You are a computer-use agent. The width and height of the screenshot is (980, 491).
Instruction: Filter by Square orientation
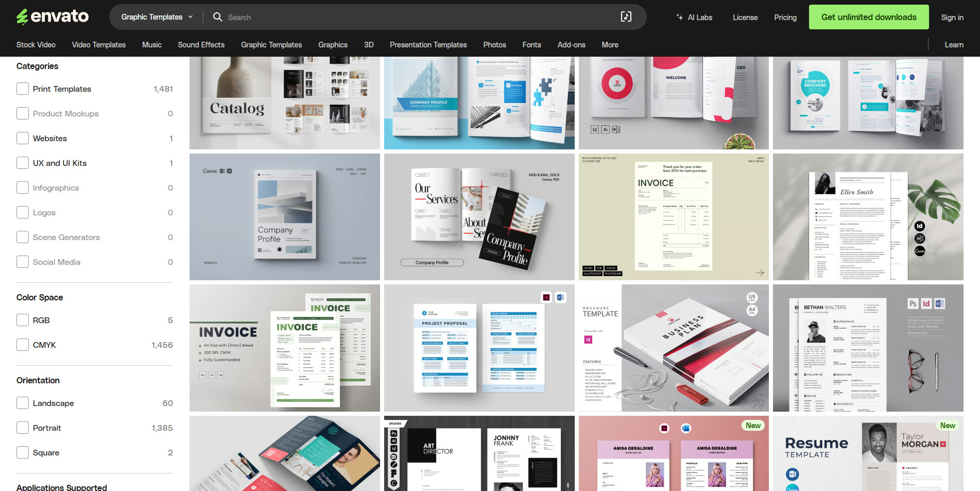(23, 452)
